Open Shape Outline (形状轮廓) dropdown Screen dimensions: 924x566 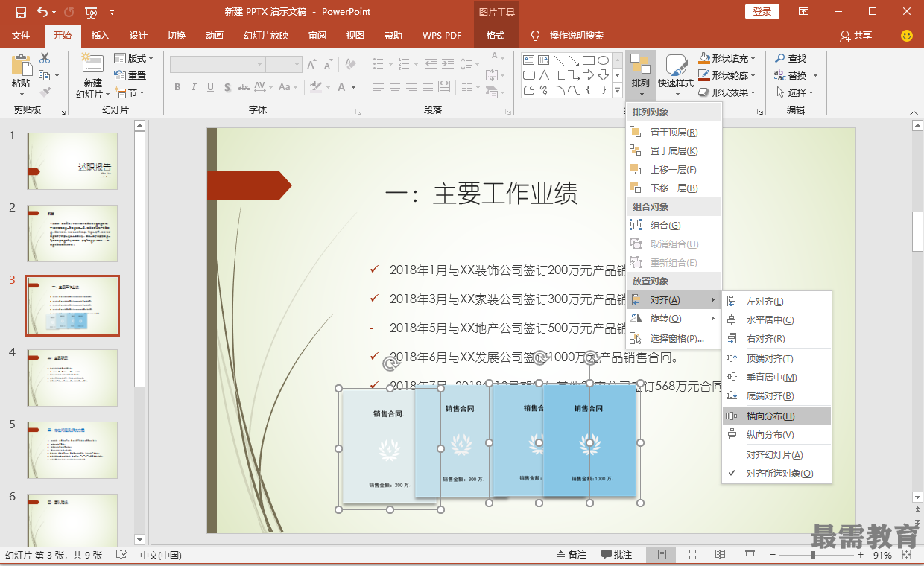click(x=727, y=75)
